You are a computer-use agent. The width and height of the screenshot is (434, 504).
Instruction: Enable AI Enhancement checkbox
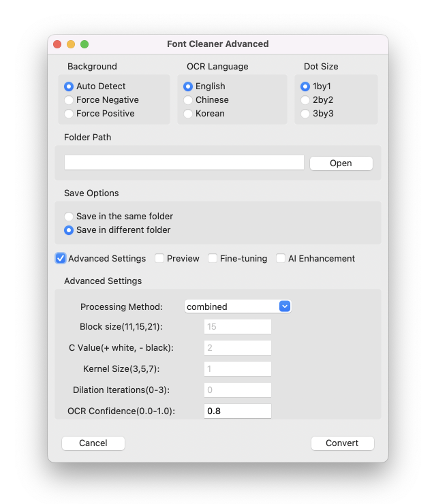point(281,259)
